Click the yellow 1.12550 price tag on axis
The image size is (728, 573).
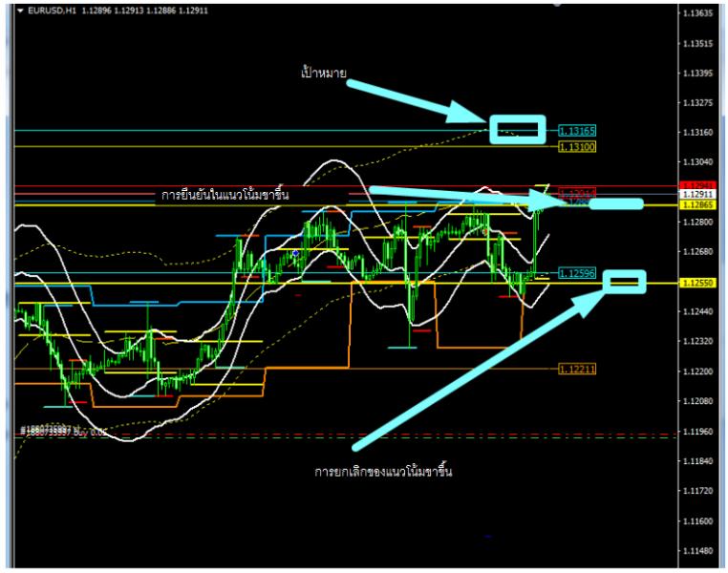[x=697, y=283]
